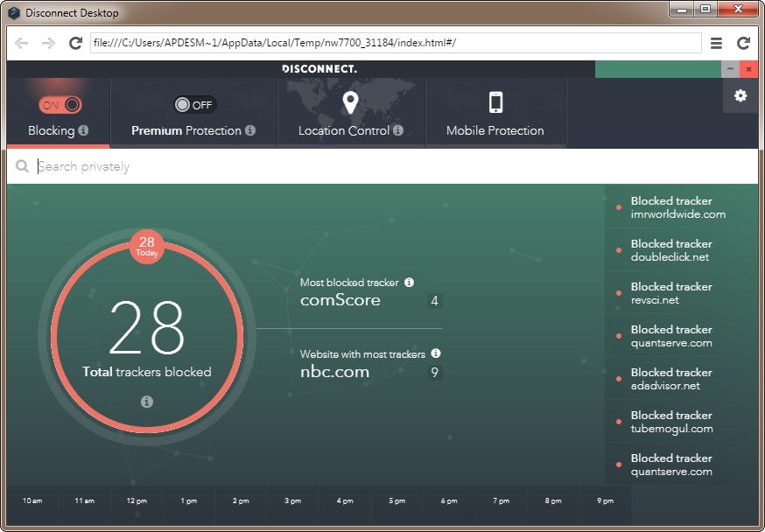Screen dimensions: 765x532
Task: Switch to the Mobile Protection tab
Action: pos(495,130)
